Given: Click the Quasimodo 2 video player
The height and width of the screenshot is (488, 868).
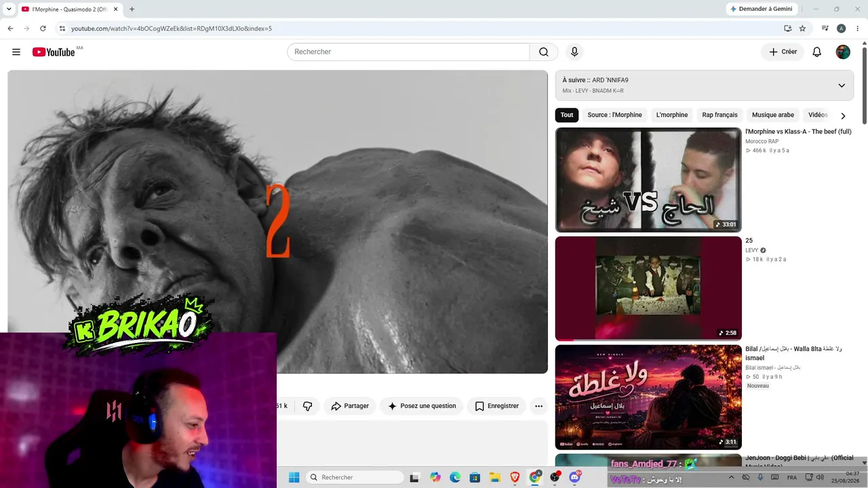Looking at the screenshot, I should click(277, 222).
